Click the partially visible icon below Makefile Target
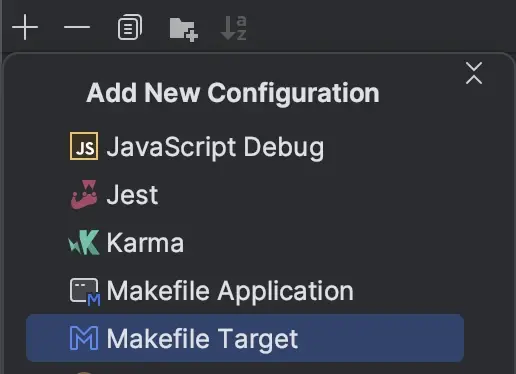The width and height of the screenshot is (516, 374). [x=84, y=372]
